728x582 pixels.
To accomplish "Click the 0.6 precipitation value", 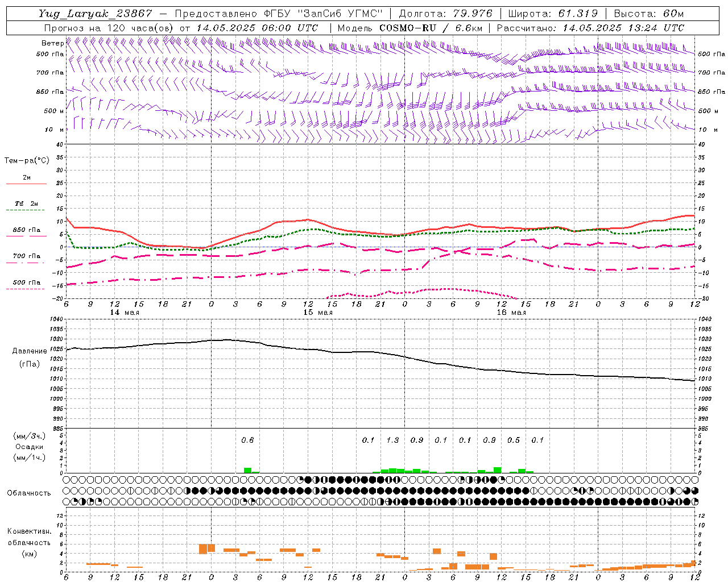I will click(x=247, y=440).
